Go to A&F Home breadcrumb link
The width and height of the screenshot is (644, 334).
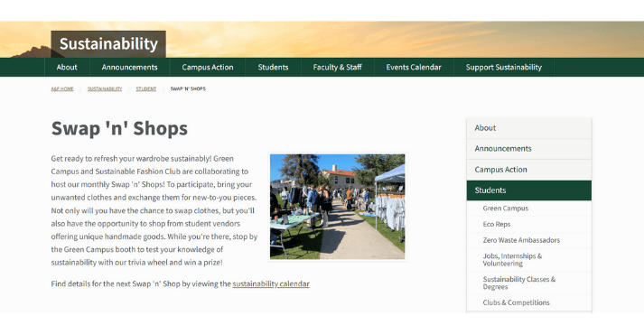tap(62, 88)
